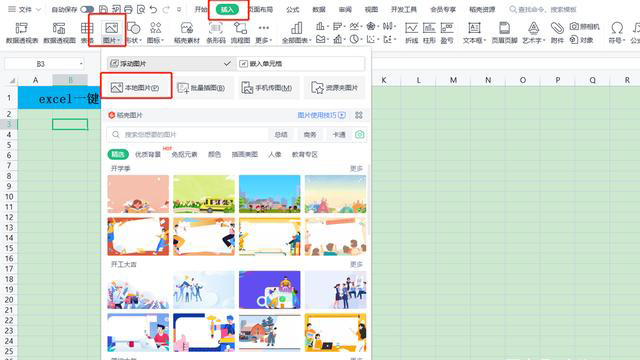
Task: Open the 文件 file menu
Action: click(24, 9)
